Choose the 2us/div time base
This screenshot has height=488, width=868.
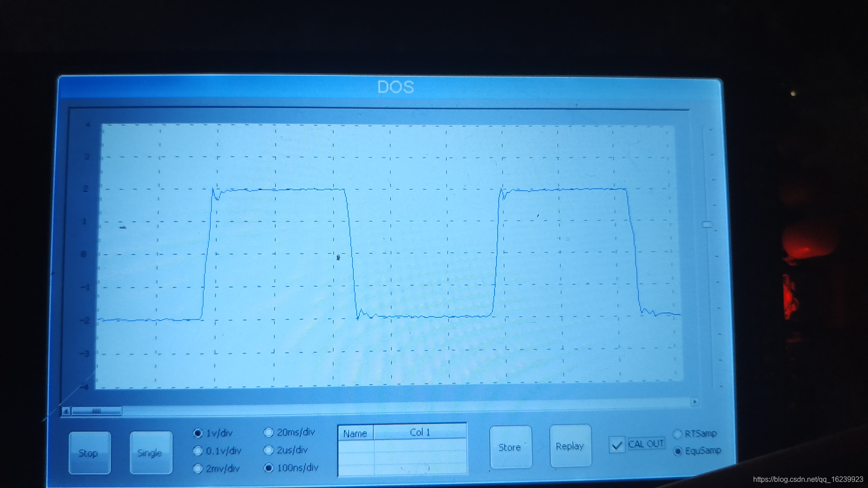coord(269,450)
